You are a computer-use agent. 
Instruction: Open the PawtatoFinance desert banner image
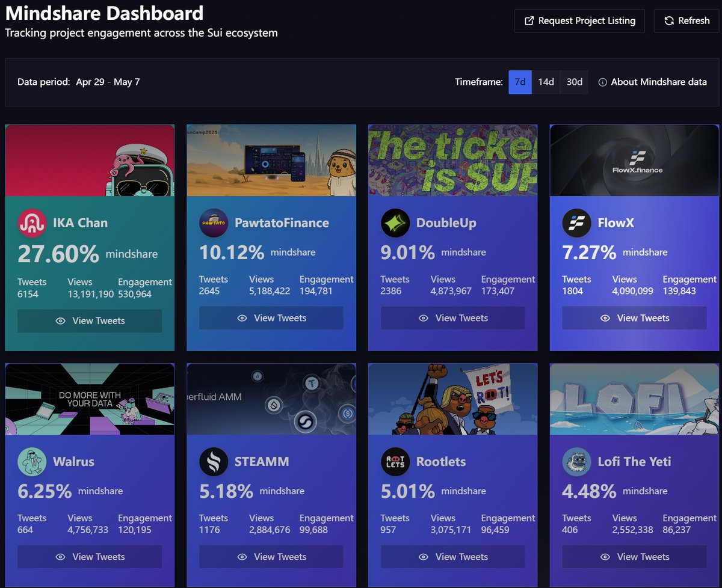click(271, 161)
